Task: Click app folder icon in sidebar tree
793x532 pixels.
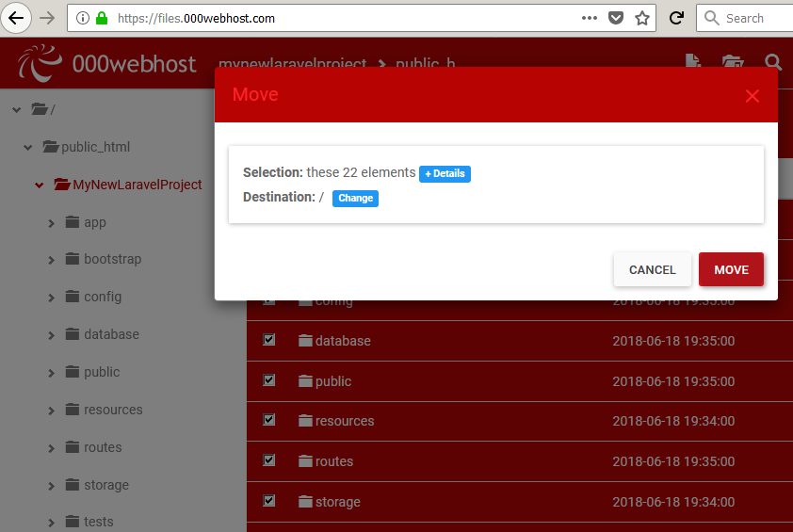Action: pyautogui.click(x=73, y=222)
